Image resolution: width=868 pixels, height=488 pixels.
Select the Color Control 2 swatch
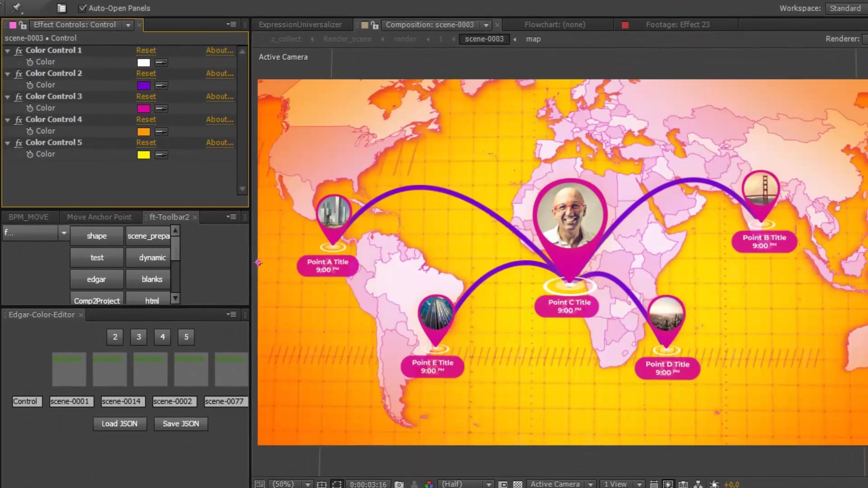point(144,84)
